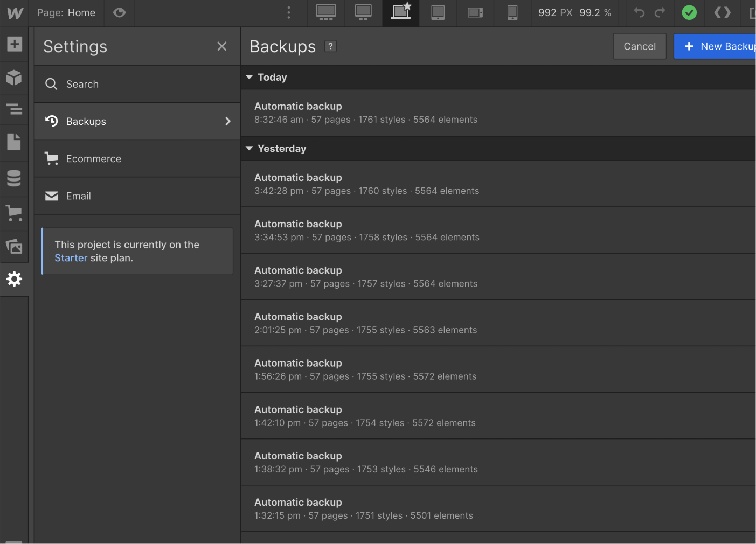
Task: Open the Starter site plan link
Action: (x=71, y=257)
